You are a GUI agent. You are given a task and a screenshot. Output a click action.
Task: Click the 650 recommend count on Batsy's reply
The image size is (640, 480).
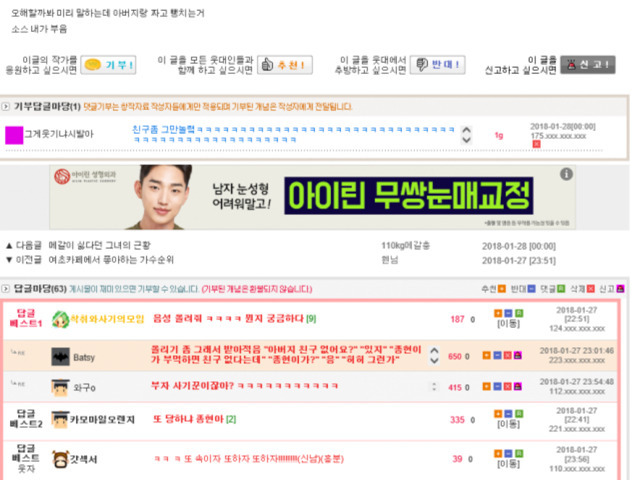tap(455, 356)
